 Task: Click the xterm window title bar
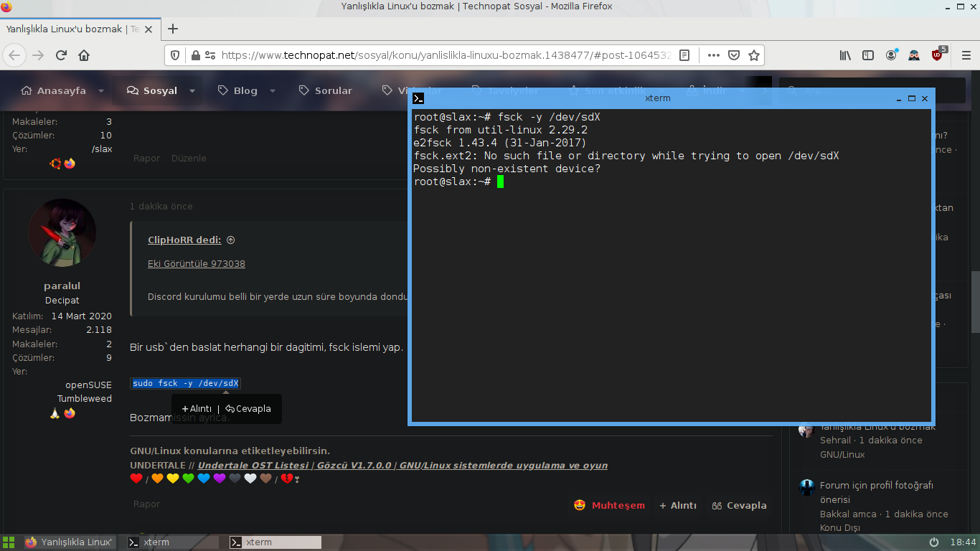coord(657,98)
